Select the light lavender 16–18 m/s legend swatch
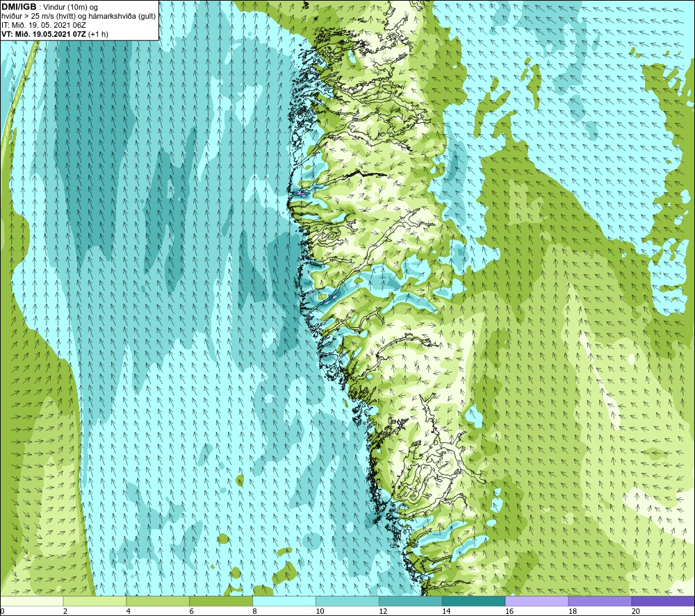The width and height of the screenshot is (695, 616). click(x=537, y=601)
